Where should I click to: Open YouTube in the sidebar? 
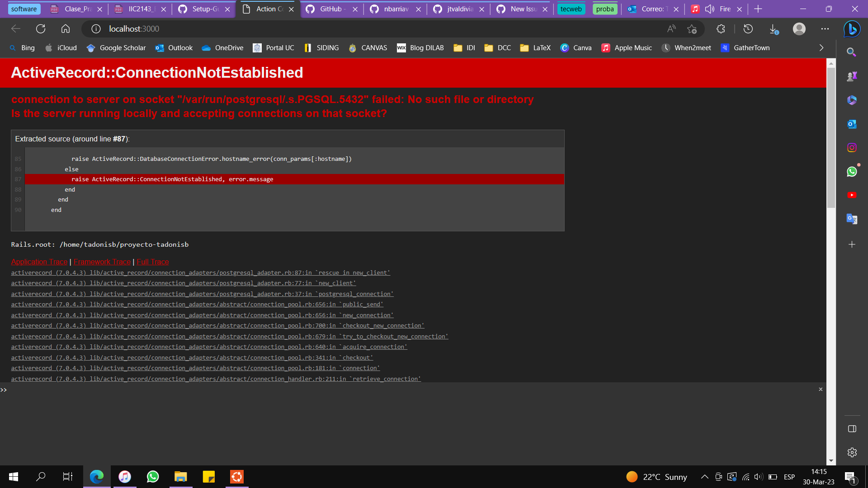pyautogui.click(x=852, y=195)
